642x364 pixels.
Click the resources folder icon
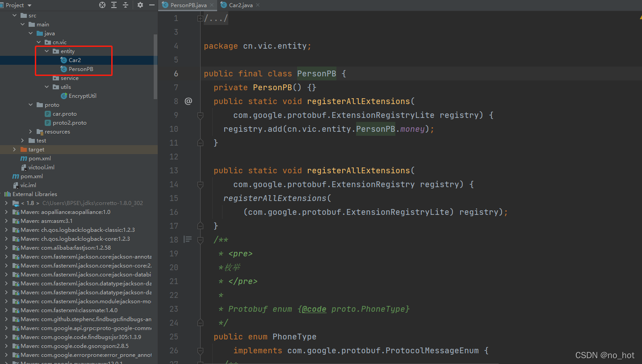(40, 132)
